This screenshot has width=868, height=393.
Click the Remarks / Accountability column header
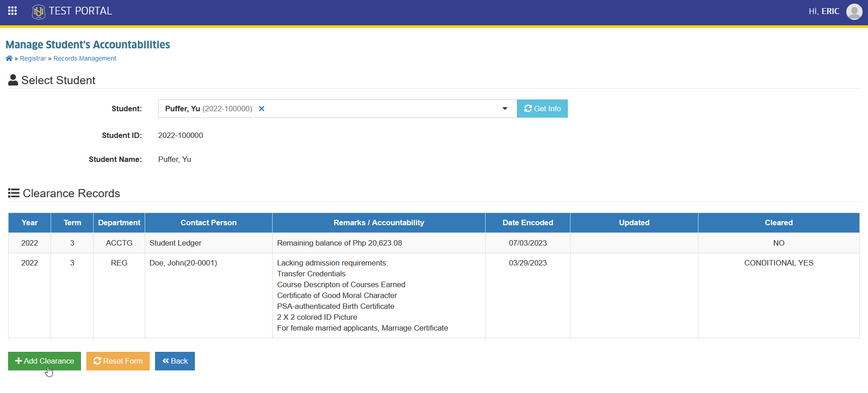(379, 223)
